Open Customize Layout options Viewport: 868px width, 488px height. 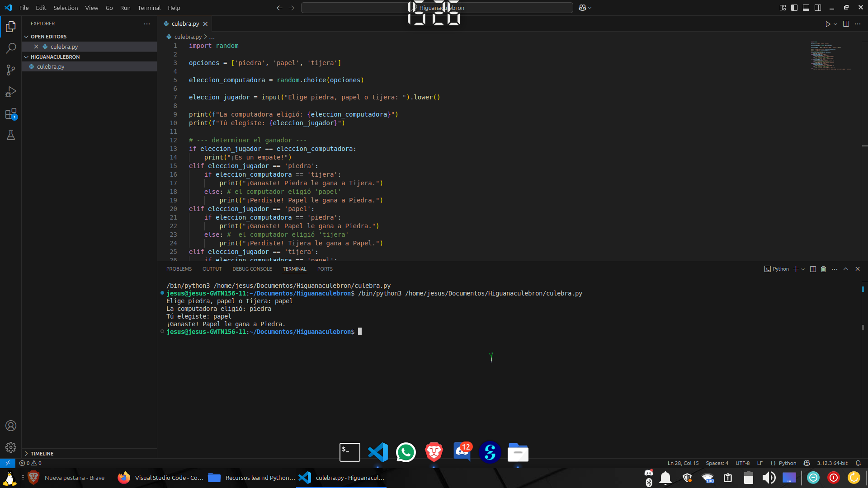click(x=783, y=8)
